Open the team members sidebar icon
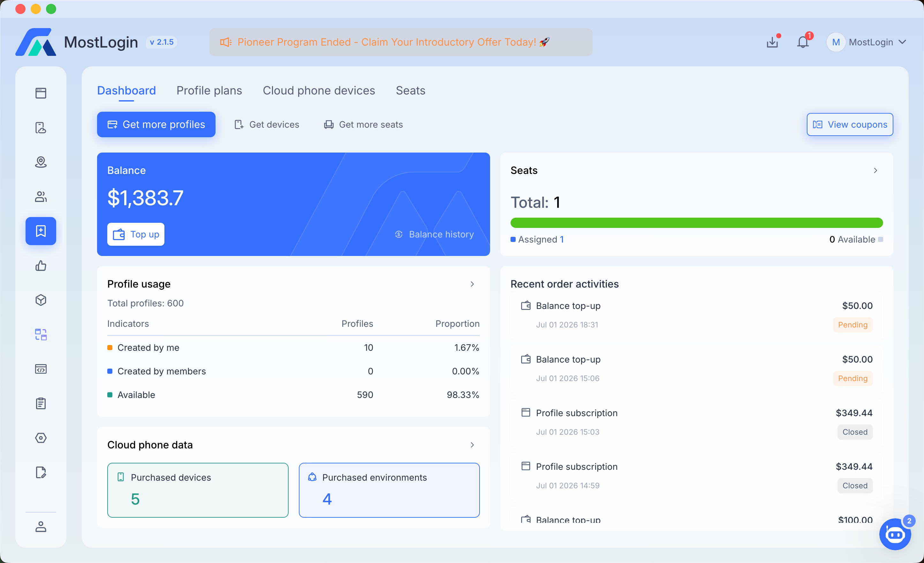Image resolution: width=924 pixels, height=563 pixels. click(41, 196)
